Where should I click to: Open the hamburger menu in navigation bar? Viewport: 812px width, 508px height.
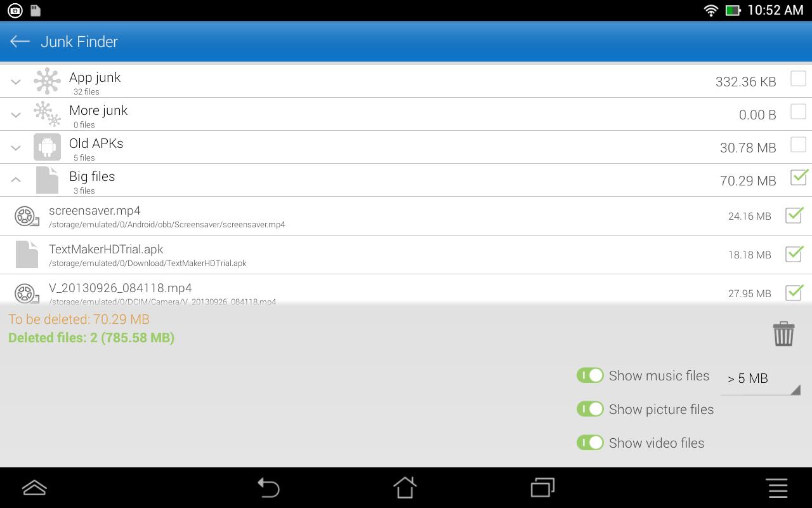[778, 488]
